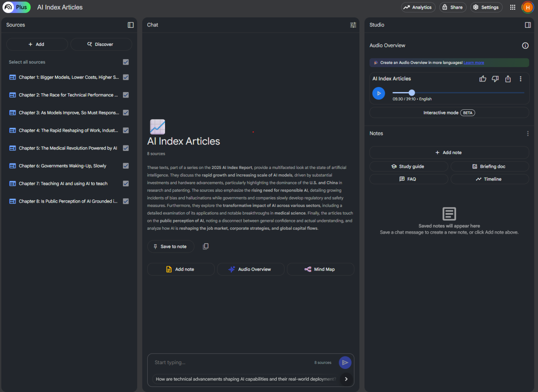The image size is (538, 392).
Task: Deselect Chapter 5 Medical Revolution source
Action: pos(126,148)
